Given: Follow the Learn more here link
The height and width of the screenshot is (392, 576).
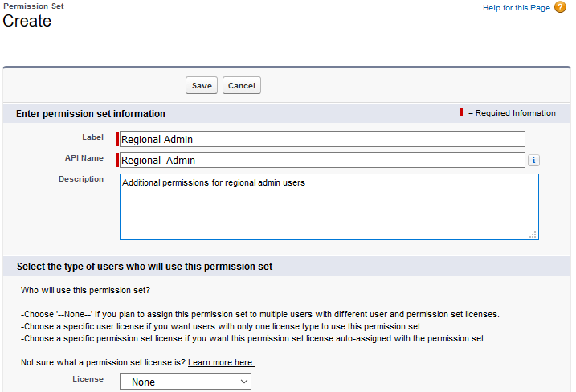Looking at the screenshot, I should coord(222,362).
